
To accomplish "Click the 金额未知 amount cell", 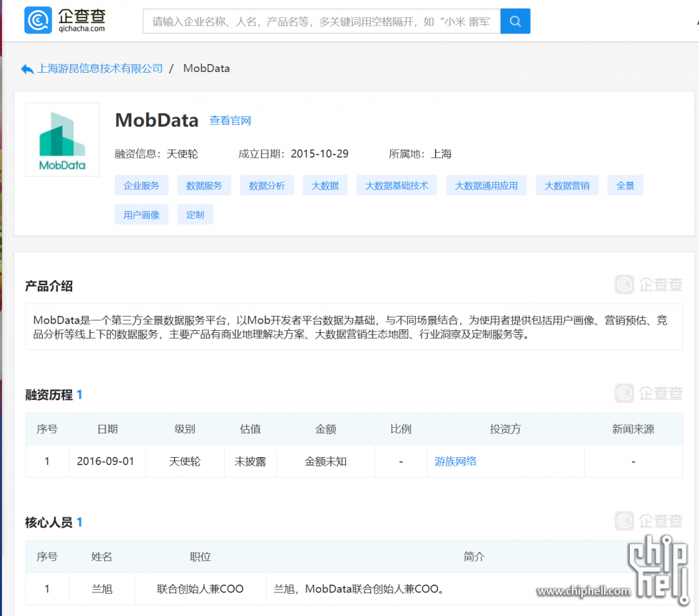I will coord(325,461).
